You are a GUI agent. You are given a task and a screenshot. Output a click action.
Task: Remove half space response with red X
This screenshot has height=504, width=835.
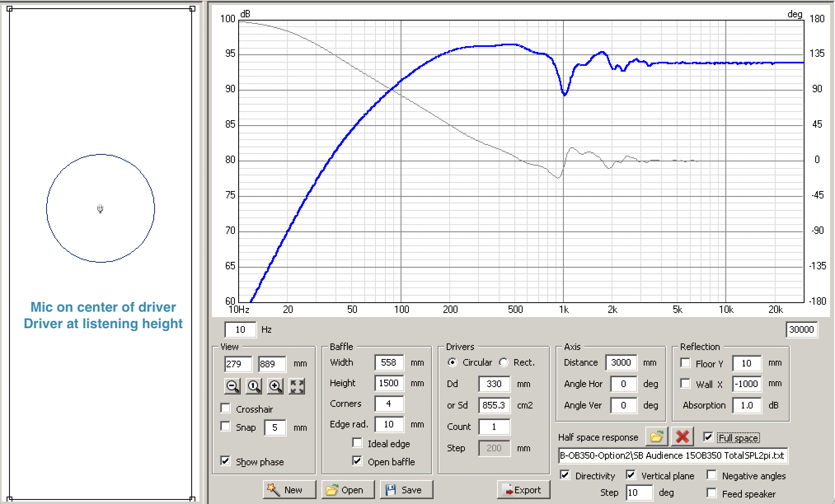682,436
